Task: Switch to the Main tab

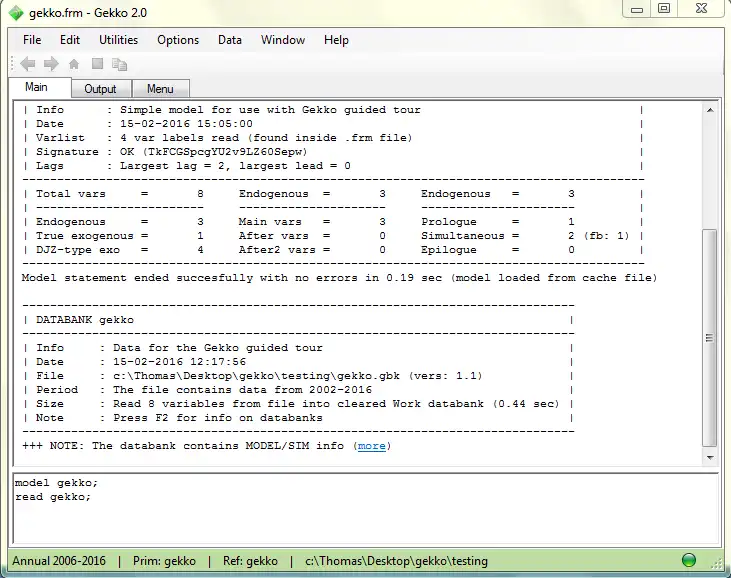Action: tap(39, 88)
